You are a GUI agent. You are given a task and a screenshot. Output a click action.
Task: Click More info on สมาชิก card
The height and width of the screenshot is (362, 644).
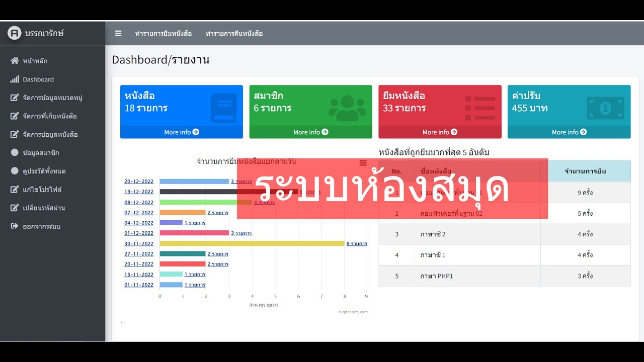[310, 132]
